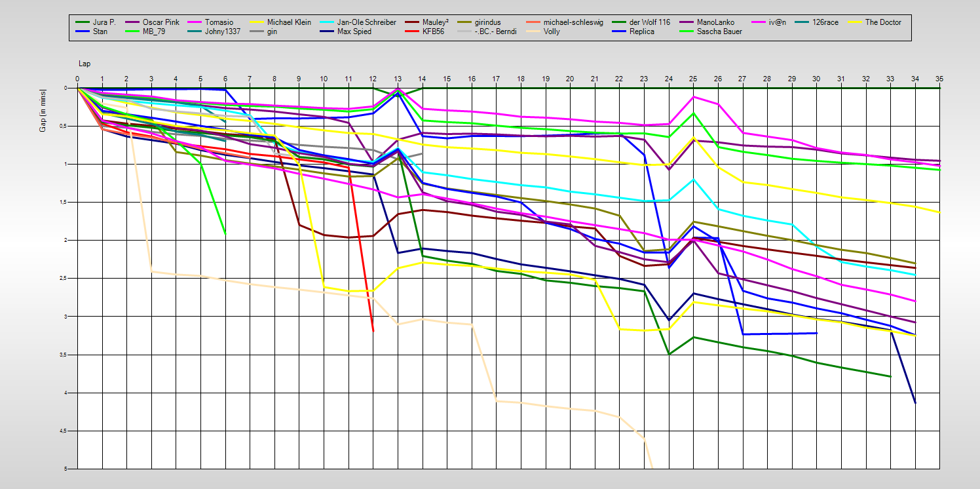Click lap number 6 on the top axis

[225, 79]
